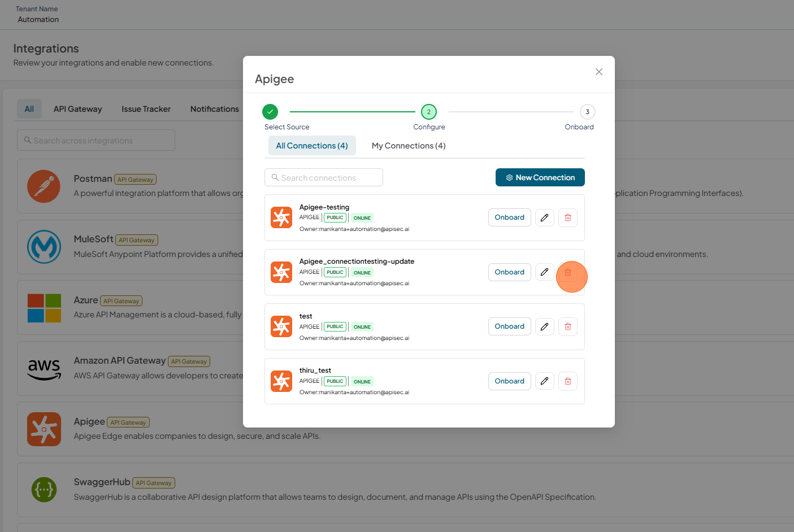Viewport: 794px width, 532px height.
Task: Delete thiru_test connection using the trash icon
Action: pyautogui.click(x=568, y=381)
